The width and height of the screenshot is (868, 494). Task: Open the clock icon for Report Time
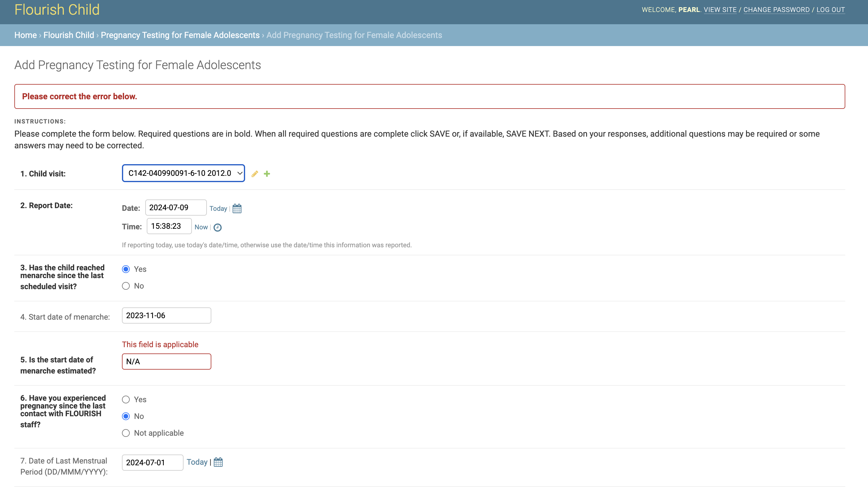tap(218, 227)
